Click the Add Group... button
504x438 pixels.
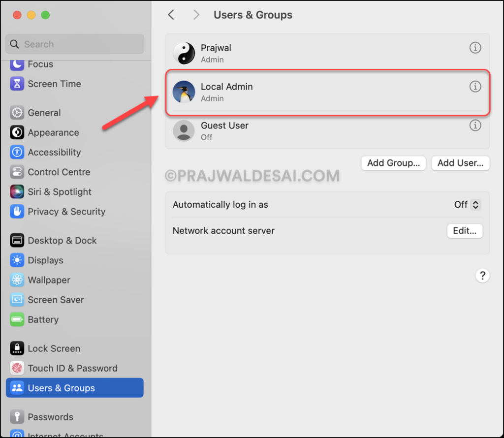click(393, 163)
